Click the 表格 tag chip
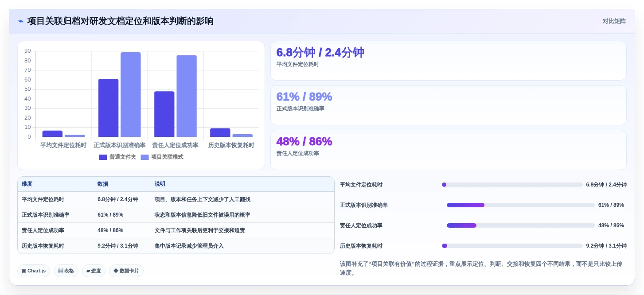The width and height of the screenshot is (644, 295). [x=66, y=271]
